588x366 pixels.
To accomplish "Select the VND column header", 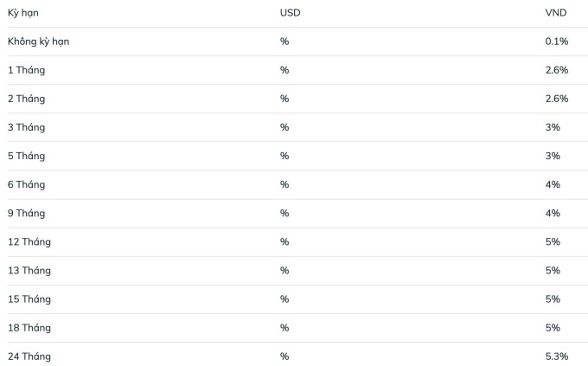I will coord(555,13).
